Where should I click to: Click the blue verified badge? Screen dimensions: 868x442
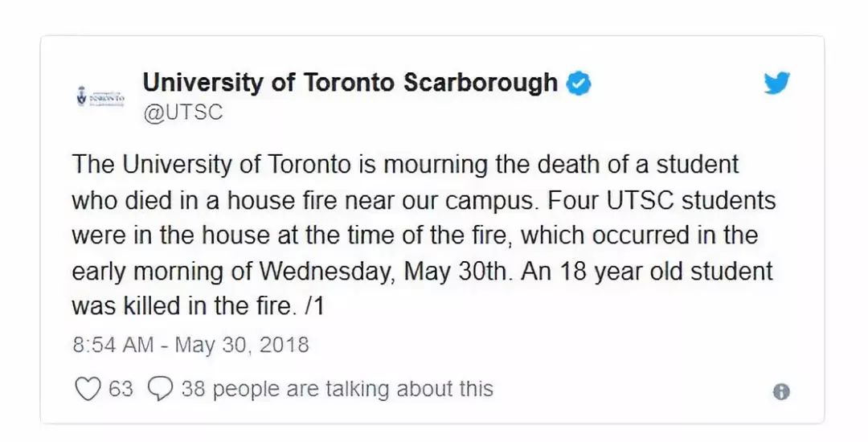(x=579, y=84)
